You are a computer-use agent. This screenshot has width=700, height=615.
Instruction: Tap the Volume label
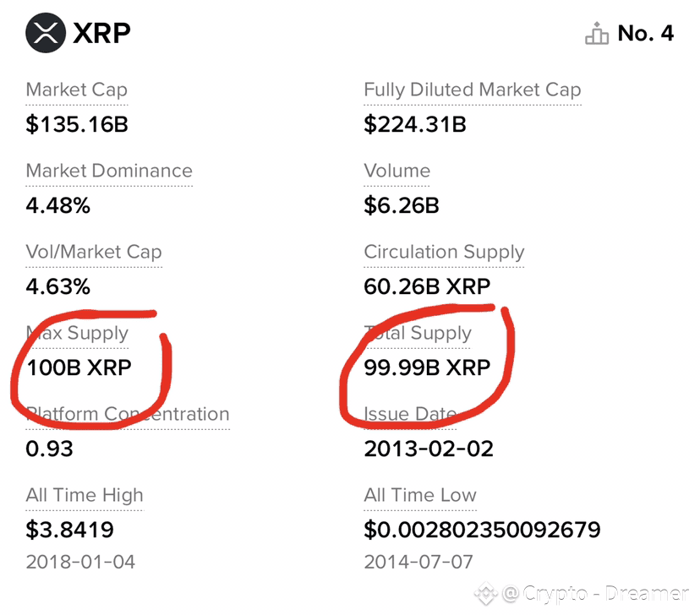coord(396,171)
